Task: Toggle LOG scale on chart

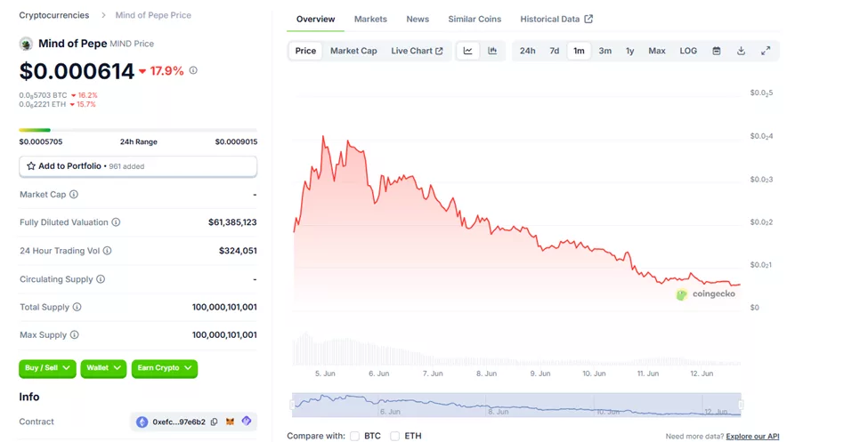Action: click(x=688, y=51)
